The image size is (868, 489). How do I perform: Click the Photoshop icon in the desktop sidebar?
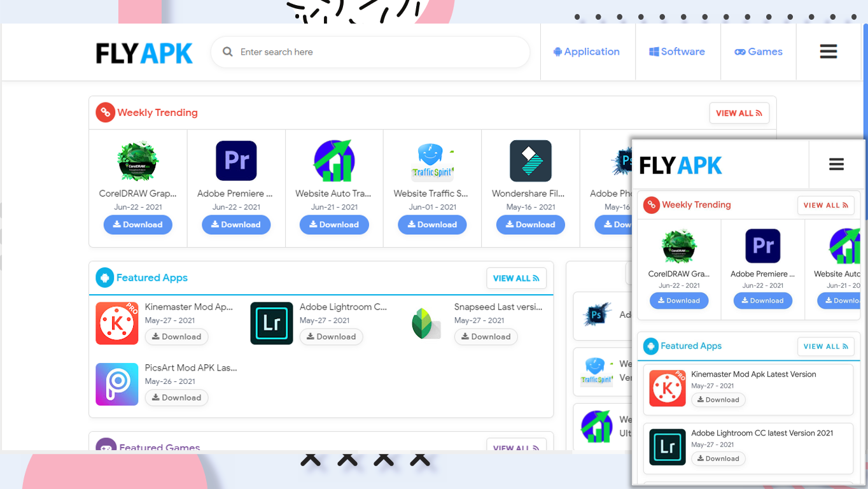pyautogui.click(x=597, y=315)
